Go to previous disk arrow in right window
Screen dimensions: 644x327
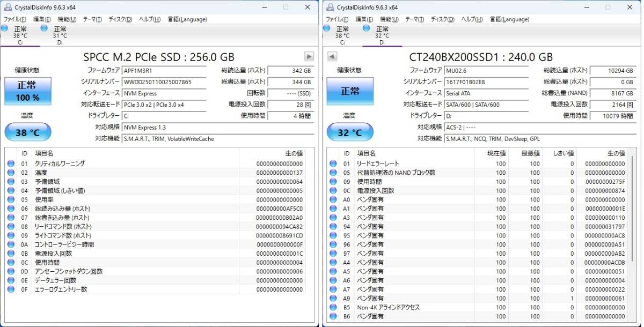[332, 56]
